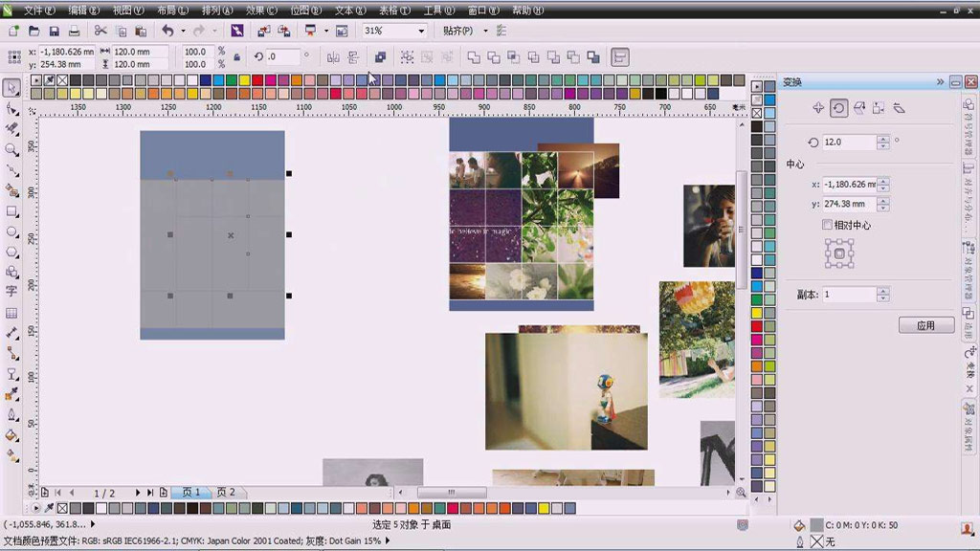Click the Undo arrow icon
Screen dimensions: 980x551
[x=167, y=31]
